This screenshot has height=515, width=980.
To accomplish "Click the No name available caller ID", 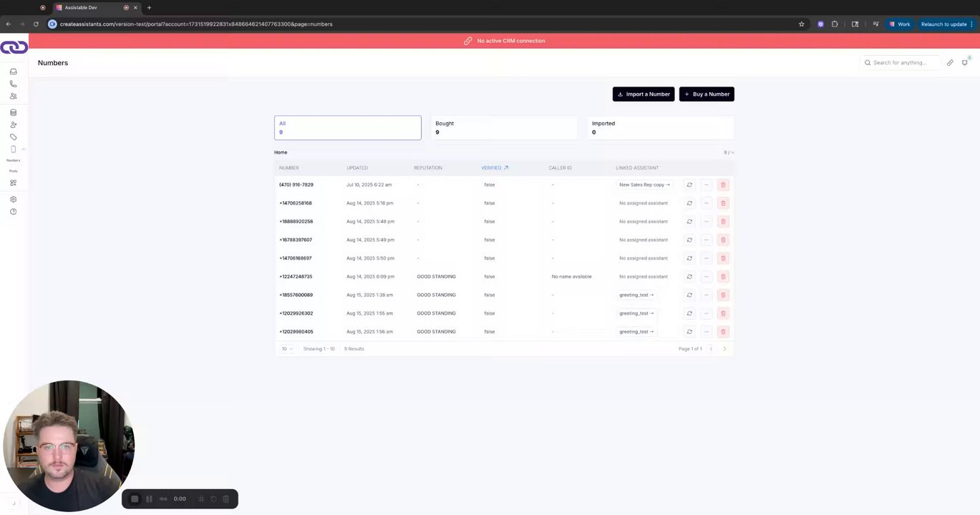I will point(571,277).
